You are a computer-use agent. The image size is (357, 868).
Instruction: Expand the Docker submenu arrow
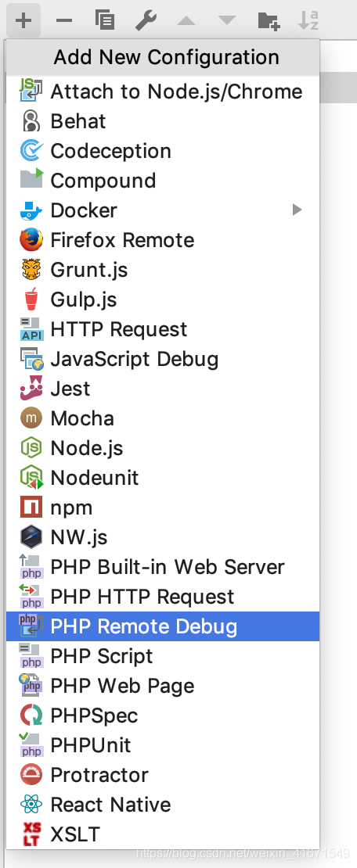(297, 210)
